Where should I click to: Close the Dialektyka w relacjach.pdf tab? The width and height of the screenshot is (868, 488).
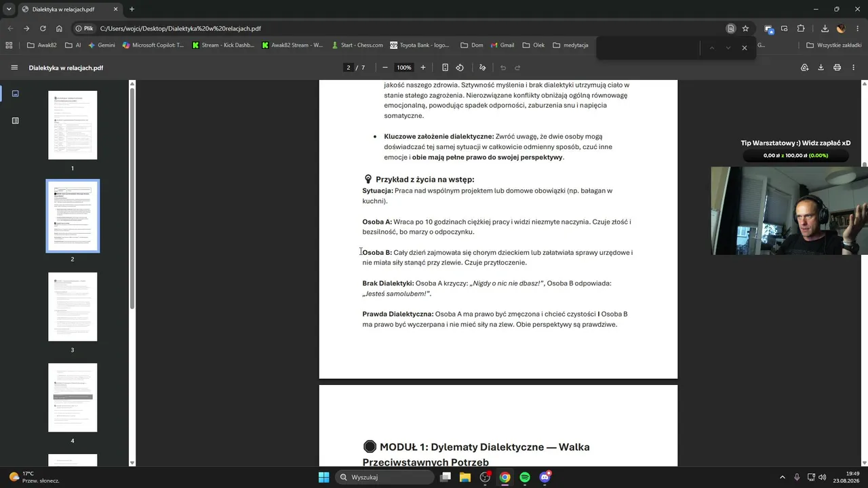[x=115, y=9]
